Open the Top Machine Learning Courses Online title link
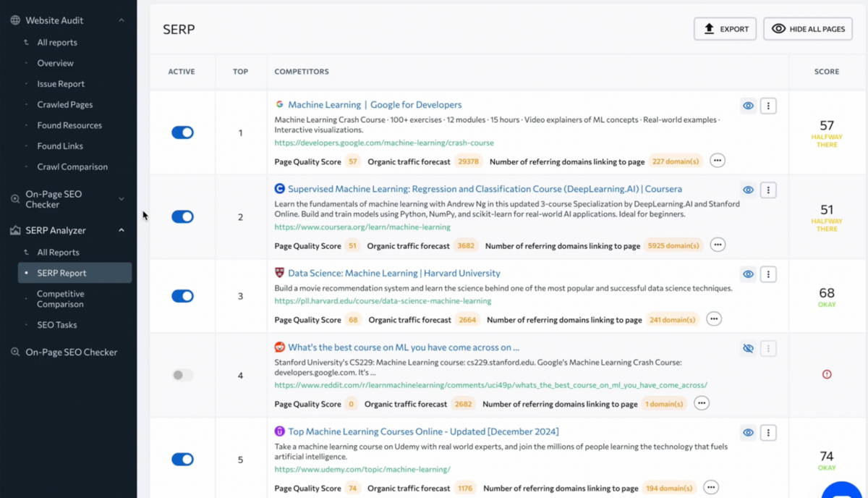 click(423, 431)
